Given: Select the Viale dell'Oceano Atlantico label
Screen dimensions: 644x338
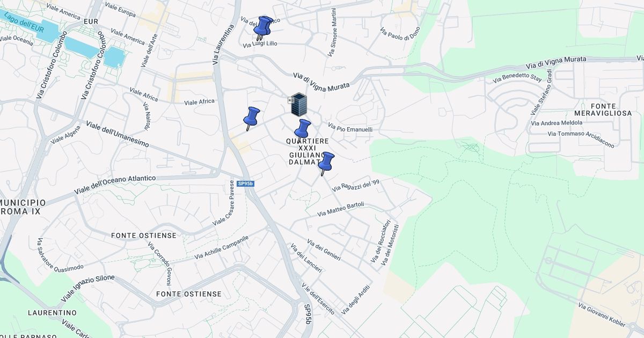Looking at the screenshot, I should tap(115, 185).
